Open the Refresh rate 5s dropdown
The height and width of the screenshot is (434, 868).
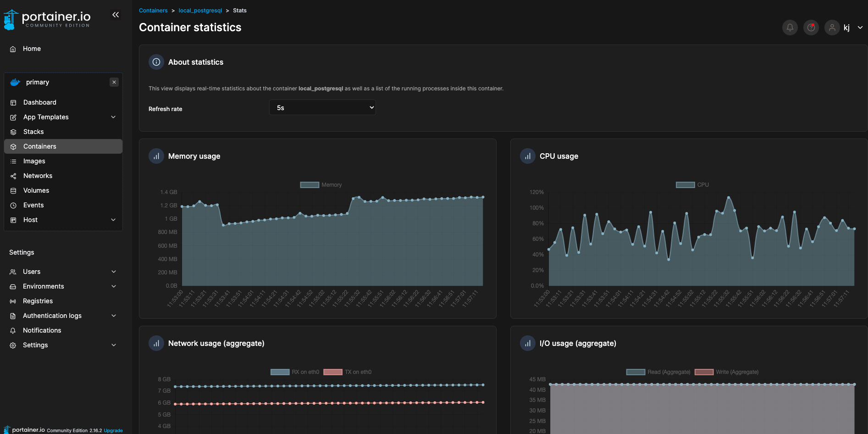click(322, 108)
